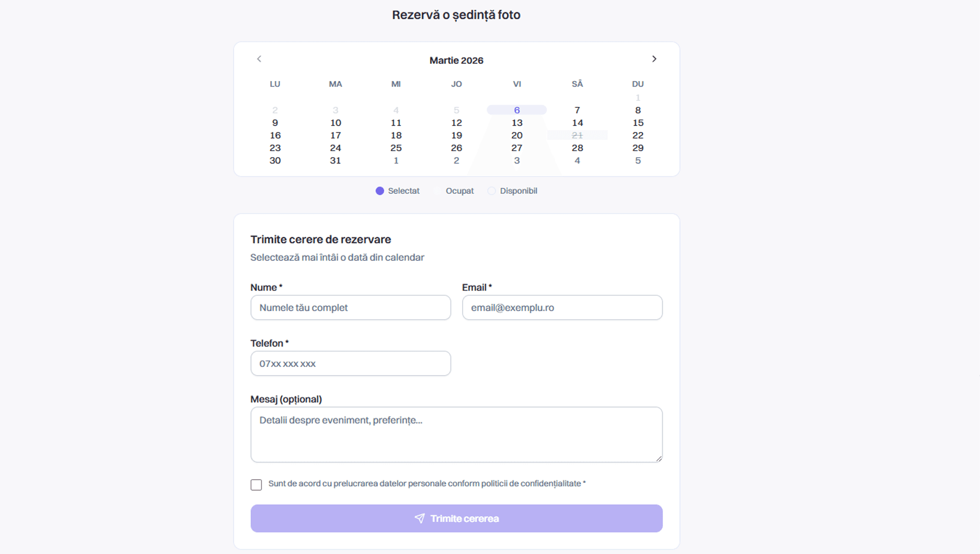Screen dimensions: 980x554
Task: Click the paper-plane icon on submit button
Action: point(419,518)
